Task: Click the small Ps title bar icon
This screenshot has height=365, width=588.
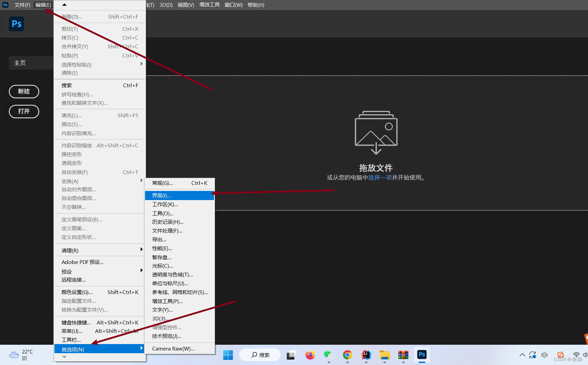Action: [x=5, y=5]
